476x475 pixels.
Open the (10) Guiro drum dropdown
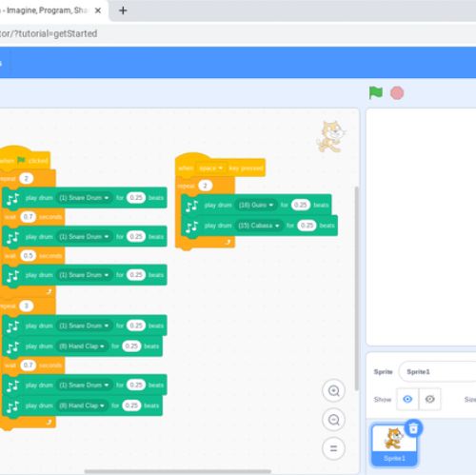click(x=256, y=206)
